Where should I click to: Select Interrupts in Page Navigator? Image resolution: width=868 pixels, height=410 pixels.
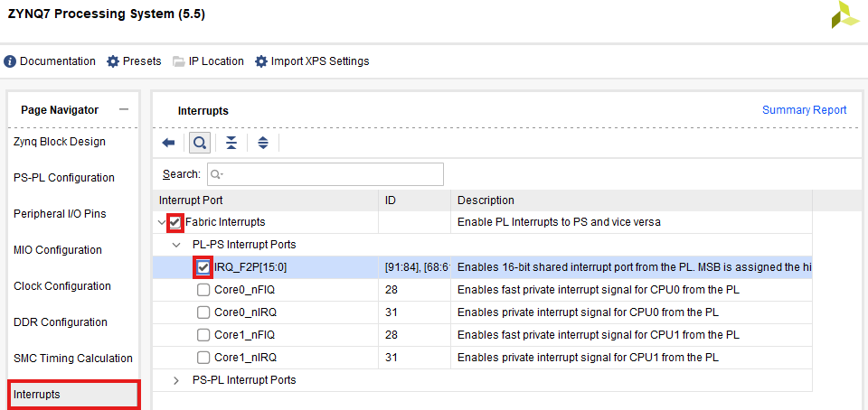73,395
